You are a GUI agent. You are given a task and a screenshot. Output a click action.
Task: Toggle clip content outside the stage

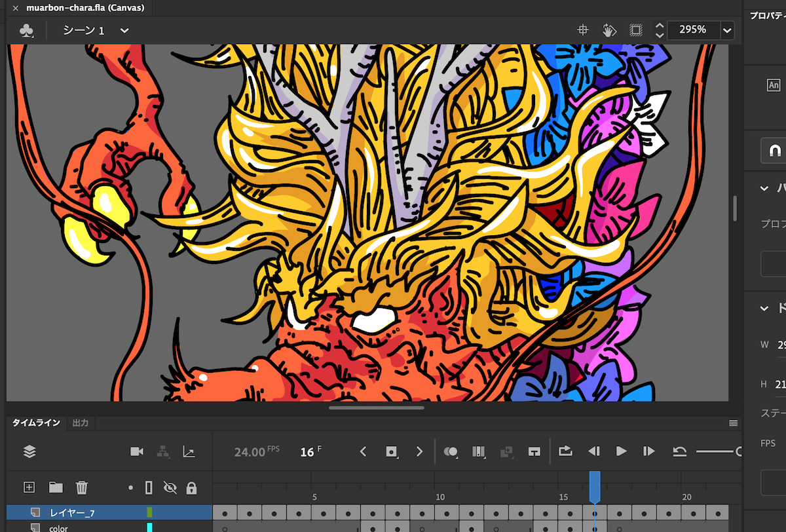pos(635,30)
